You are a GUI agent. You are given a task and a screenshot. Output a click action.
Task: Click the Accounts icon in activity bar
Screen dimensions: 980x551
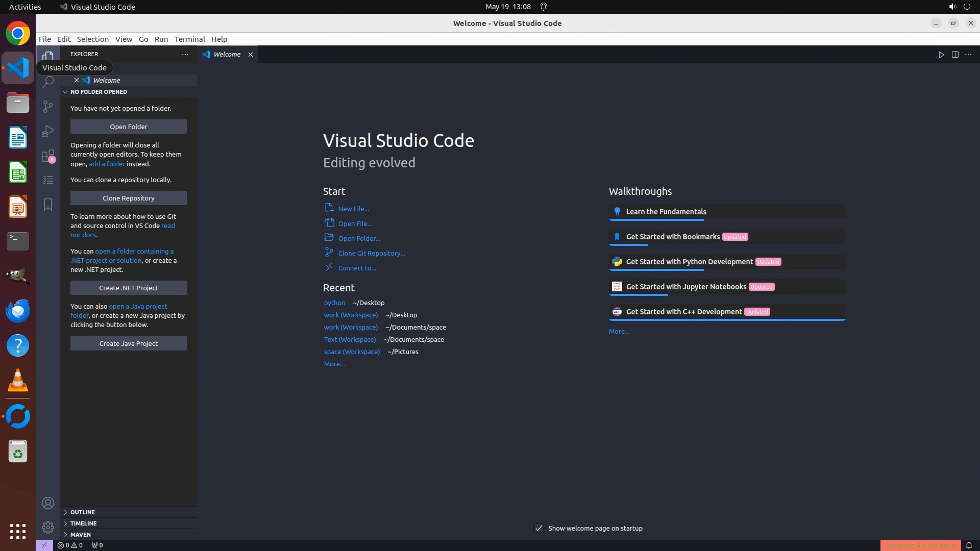[48, 503]
